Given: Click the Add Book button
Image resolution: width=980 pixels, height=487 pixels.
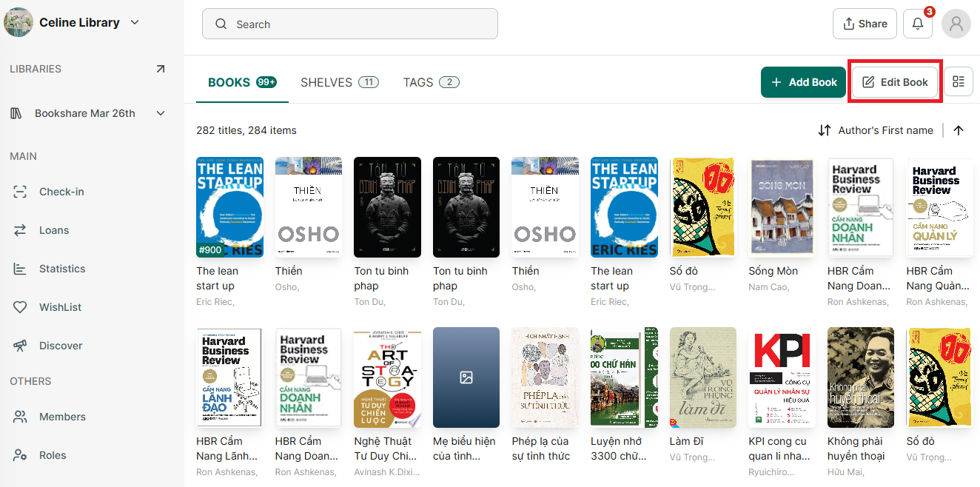Looking at the screenshot, I should [x=803, y=82].
